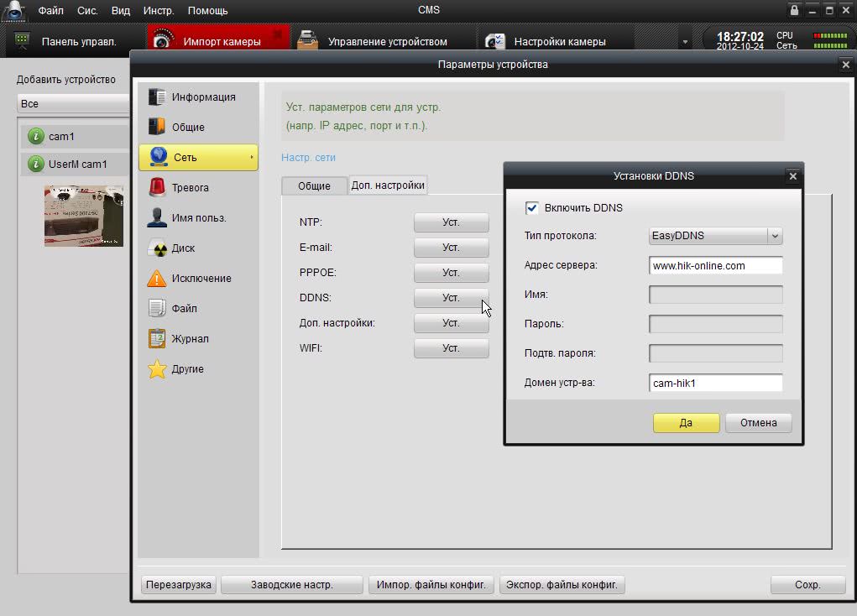Screen dimensions: 857x616
Task: Expand the toolbar tabs overflow arrow
Action: pos(685,42)
